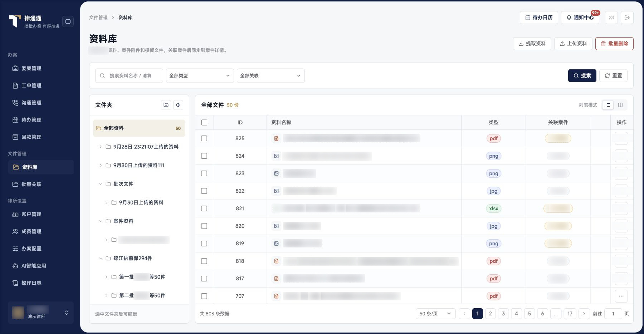Click the eye preview icon in the header
Screen dimensions: 644x334
(611, 18)
